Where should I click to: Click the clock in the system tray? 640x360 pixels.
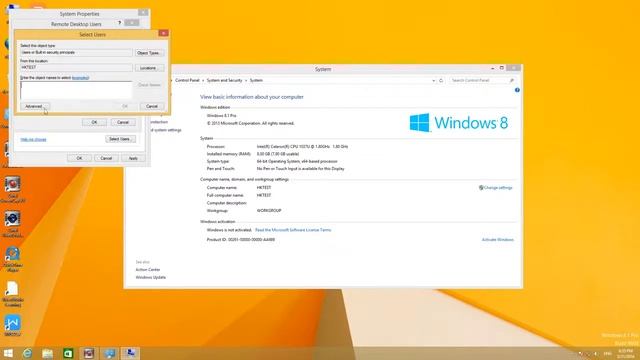pyautogui.click(x=625, y=353)
